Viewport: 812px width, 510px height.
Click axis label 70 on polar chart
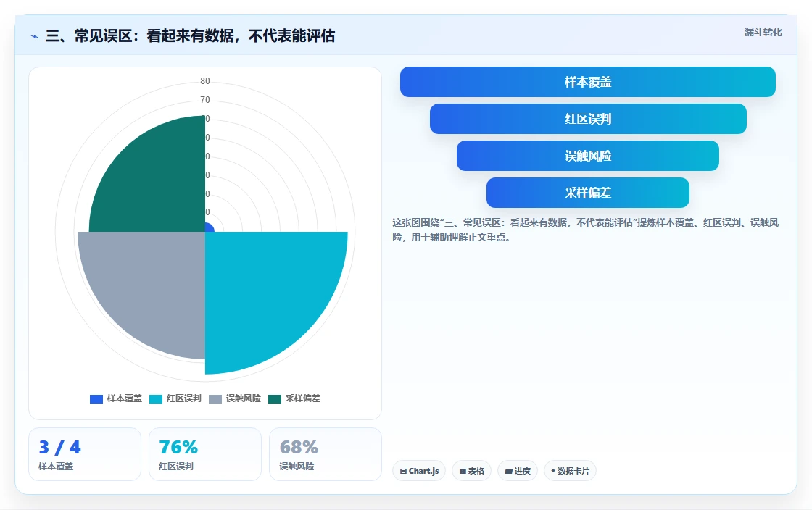click(205, 100)
